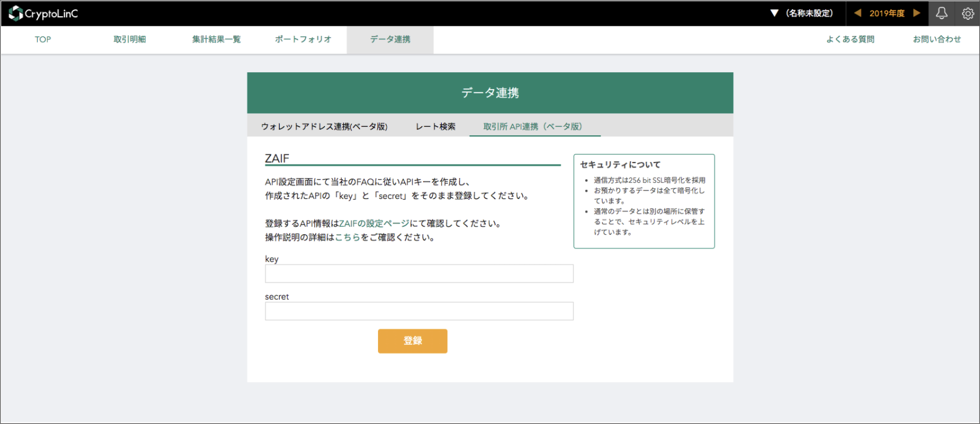Click the orange 登録 button

(x=413, y=341)
